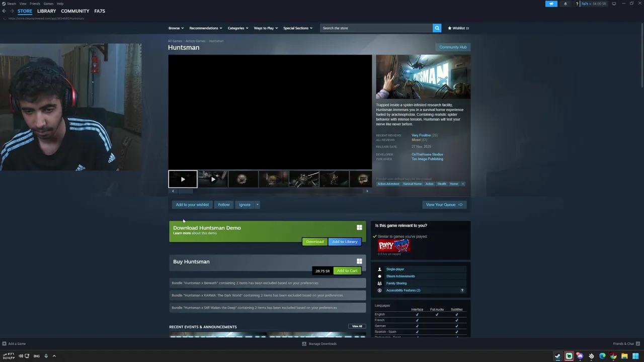Click the Ignore button
Viewport: 644px width, 362px height.
coord(245,205)
